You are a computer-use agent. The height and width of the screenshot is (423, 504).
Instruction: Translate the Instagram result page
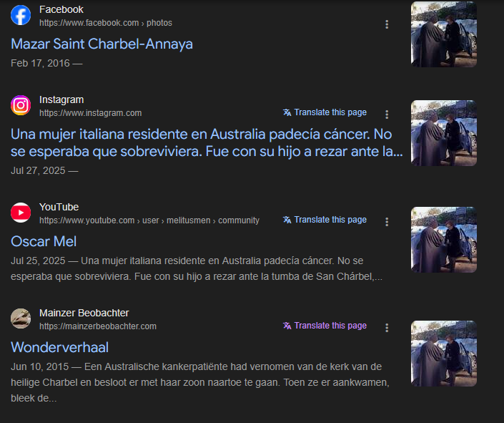(325, 112)
